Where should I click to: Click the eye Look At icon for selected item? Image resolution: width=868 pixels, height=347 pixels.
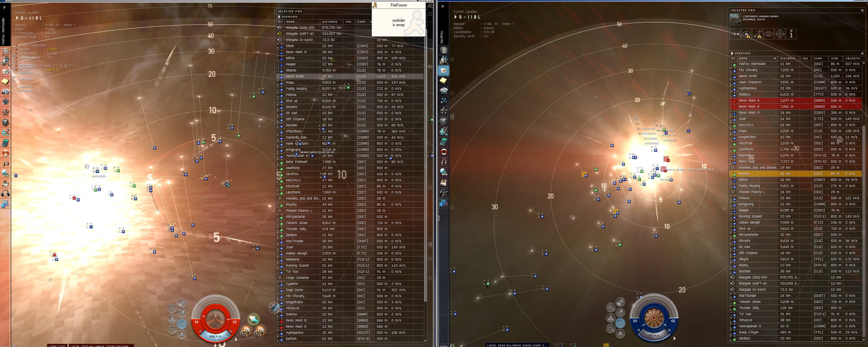point(769,34)
